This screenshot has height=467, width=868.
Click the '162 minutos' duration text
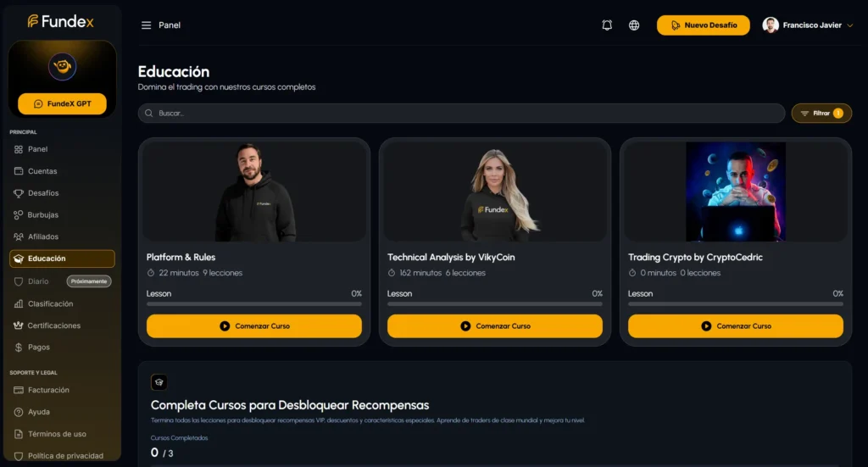(x=420, y=273)
